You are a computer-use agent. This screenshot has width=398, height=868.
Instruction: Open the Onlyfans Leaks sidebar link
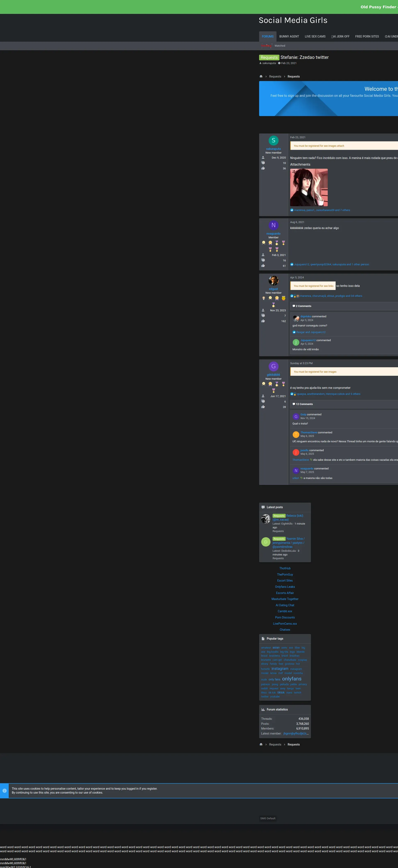(x=285, y=587)
